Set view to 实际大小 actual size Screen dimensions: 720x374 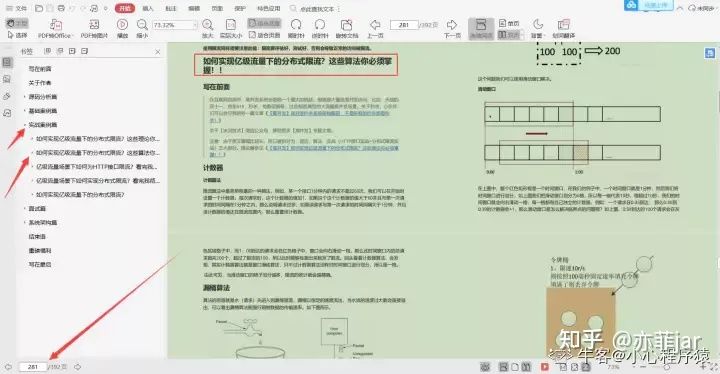231,28
